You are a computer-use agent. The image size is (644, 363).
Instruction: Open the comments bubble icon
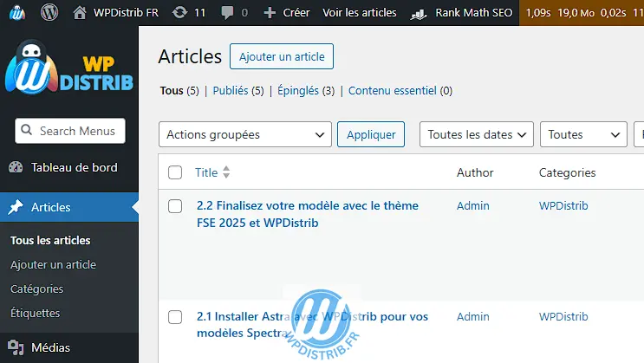click(227, 13)
